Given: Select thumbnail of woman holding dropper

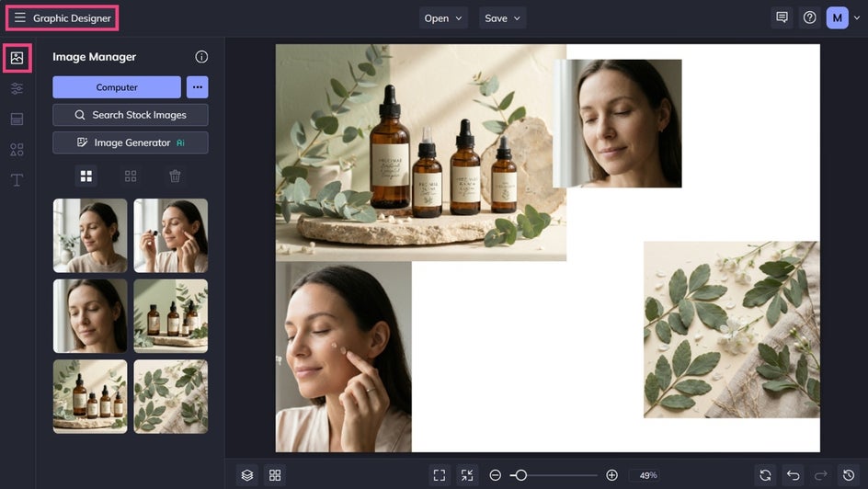Looking at the screenshot, I should (x=171, y=235).
